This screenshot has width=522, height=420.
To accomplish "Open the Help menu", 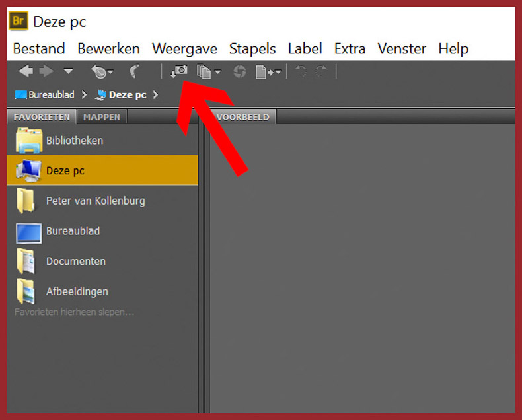I will point(453,49).
